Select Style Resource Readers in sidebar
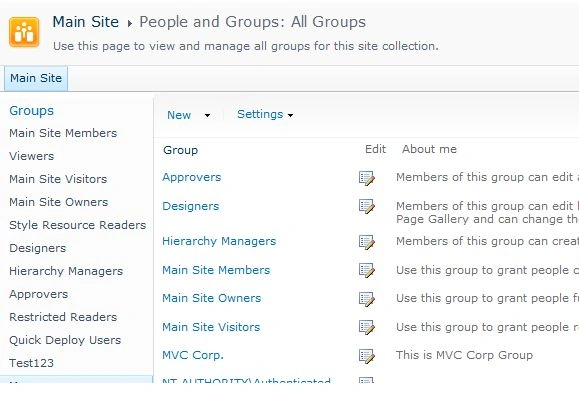The width and height of the screenshot is (579, 397). coord(78,225)
